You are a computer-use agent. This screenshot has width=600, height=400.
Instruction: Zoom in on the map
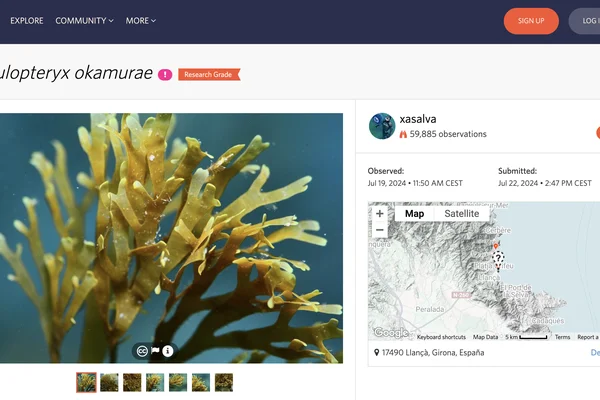380,214
